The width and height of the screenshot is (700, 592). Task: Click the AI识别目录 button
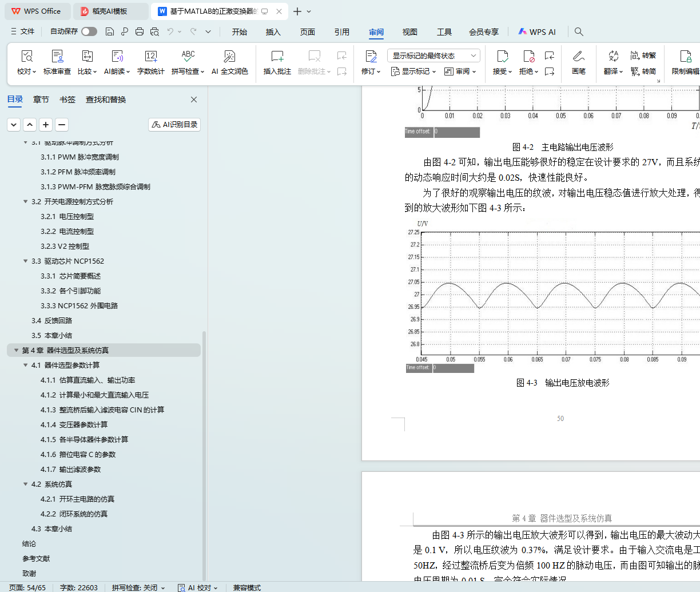coord(174,125)
